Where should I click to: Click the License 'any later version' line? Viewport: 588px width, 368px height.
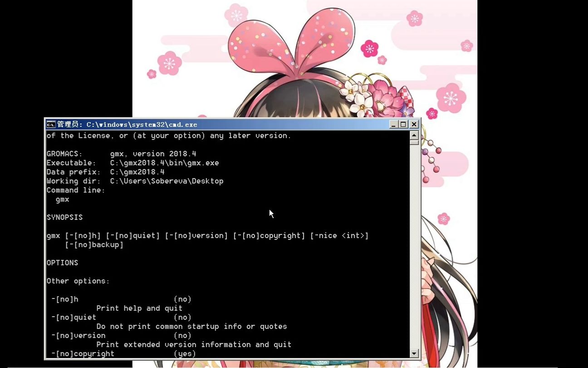click(x=169, y=136)
